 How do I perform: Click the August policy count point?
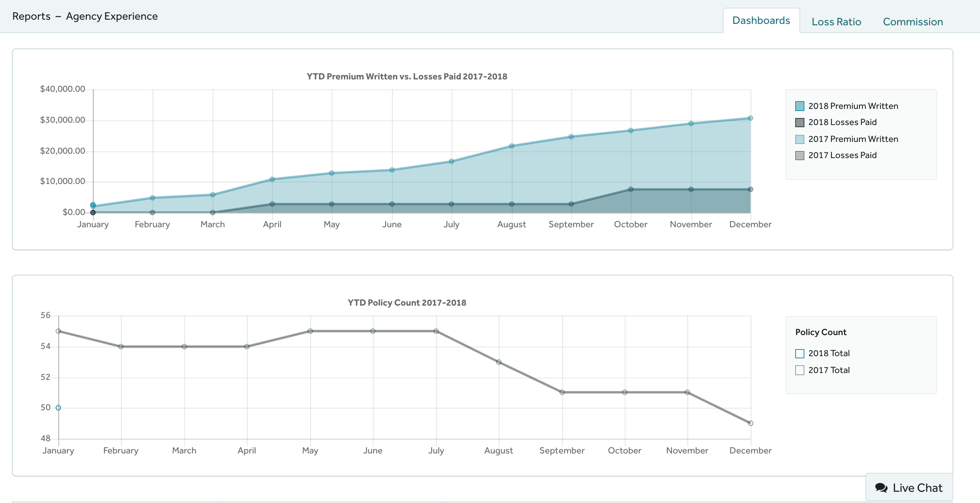(x=499, y=362)
